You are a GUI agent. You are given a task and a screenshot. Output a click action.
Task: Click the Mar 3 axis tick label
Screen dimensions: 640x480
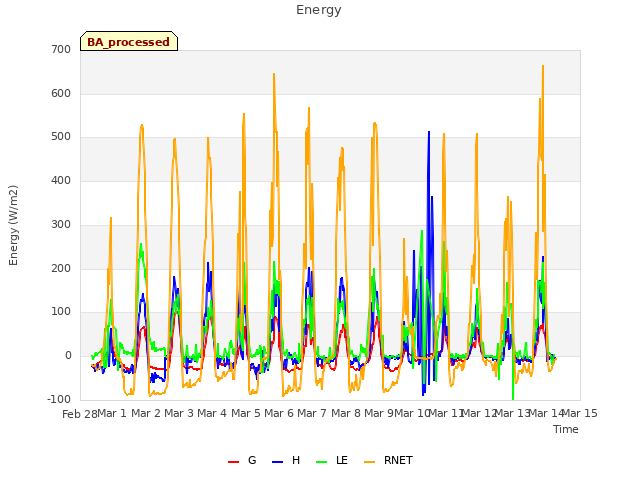(x=179, y=413)
